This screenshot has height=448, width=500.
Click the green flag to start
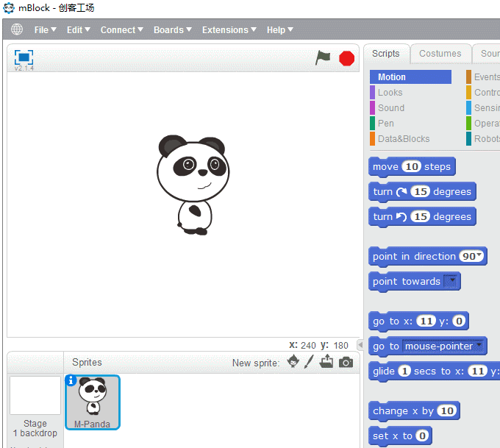coord(323,58)
